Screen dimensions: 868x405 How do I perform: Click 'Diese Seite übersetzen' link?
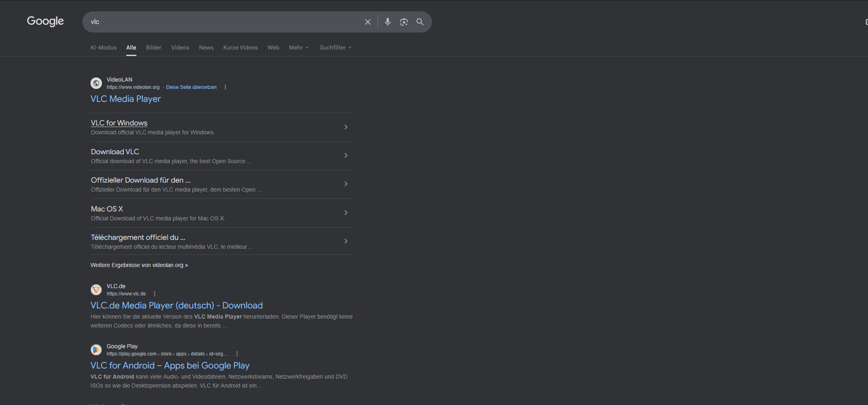[191, 87]
